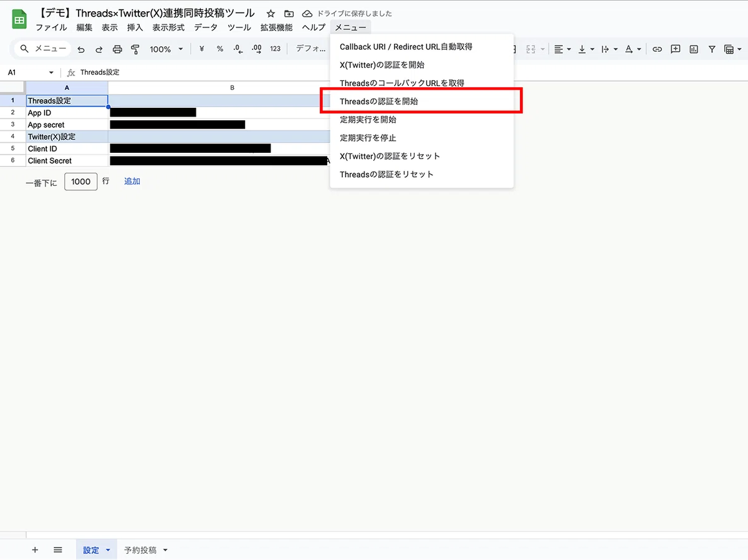The width and height of the screenshot is (748, 560).
Task: Activate the paint format tool
Action: 135,49
